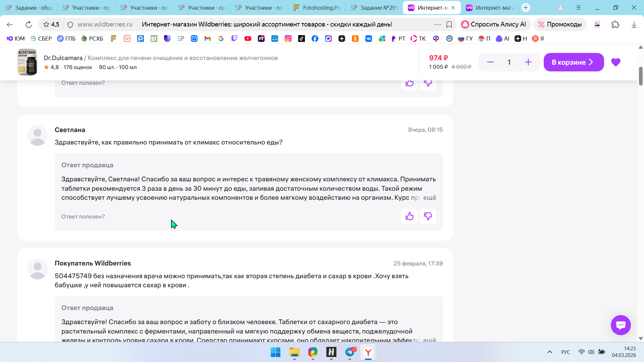Expand Светлана's seller answer via 'ещё'
This screenshot has height=362, width=644.
pyautogui.click(x=429, y=198)
